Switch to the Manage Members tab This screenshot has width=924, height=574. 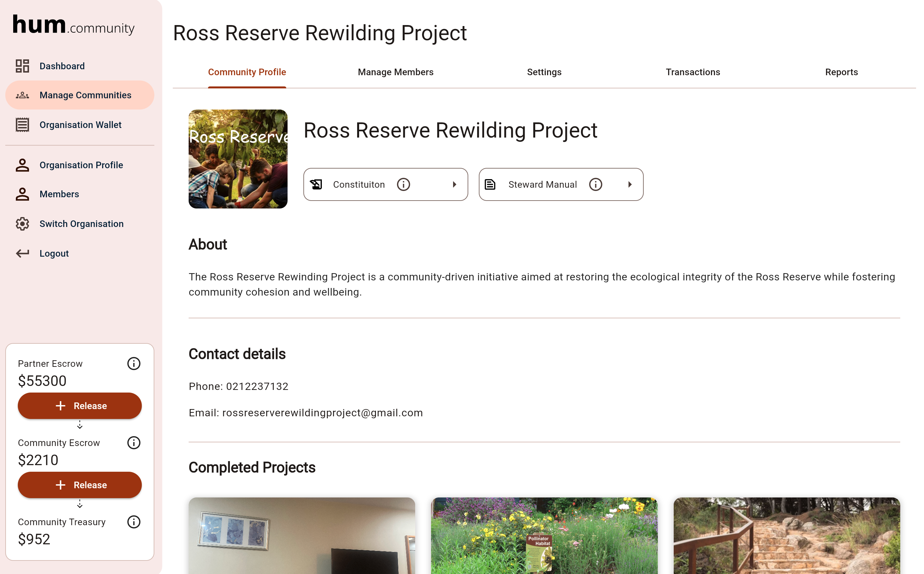click(395, 72)
